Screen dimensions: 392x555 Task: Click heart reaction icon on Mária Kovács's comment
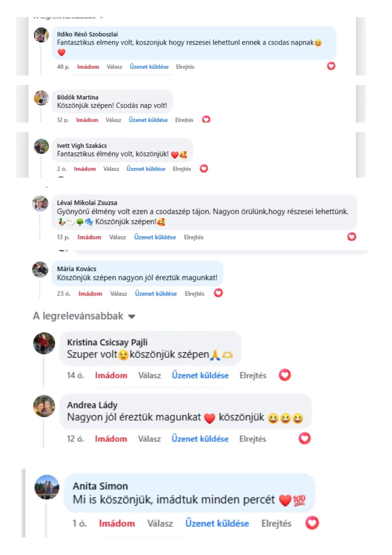coord(218,293)
